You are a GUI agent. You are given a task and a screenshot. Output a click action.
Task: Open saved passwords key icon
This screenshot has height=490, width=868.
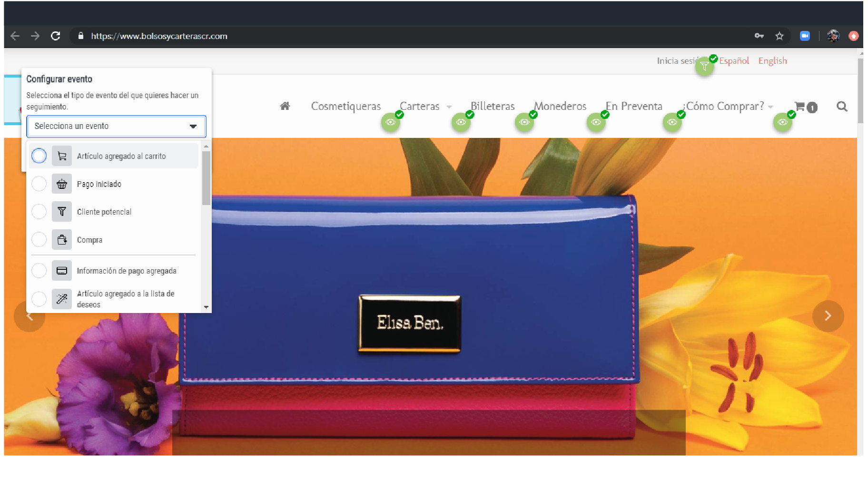pyautogui.click(x=759, y=36)
